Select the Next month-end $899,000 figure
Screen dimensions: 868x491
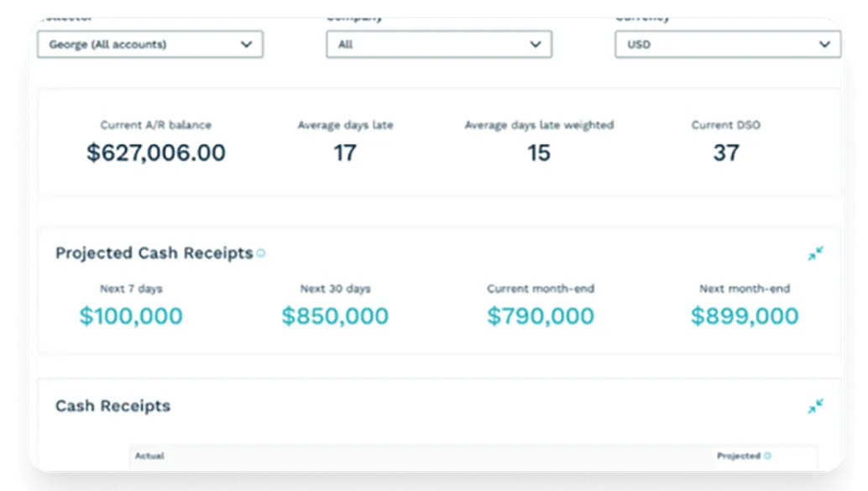743,316
